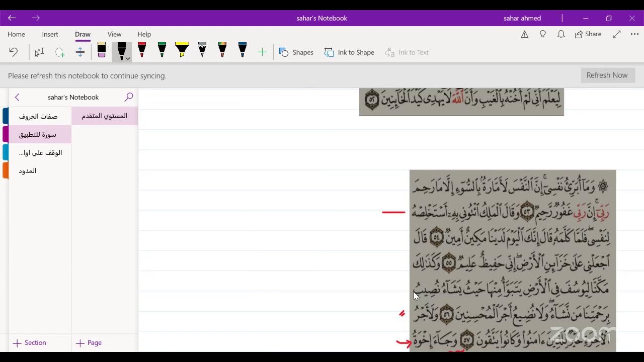
Task: Select the red pen
Action: click(142, 50)
